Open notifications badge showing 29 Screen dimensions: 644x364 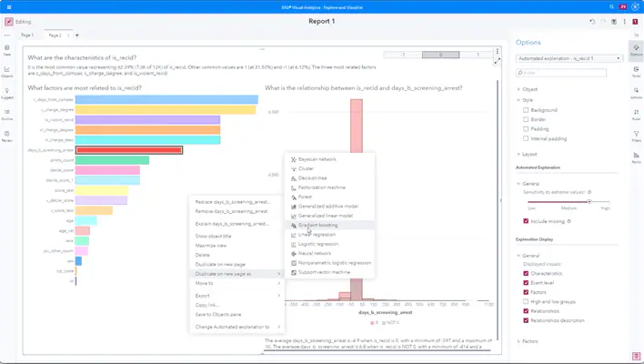point(623,7)
